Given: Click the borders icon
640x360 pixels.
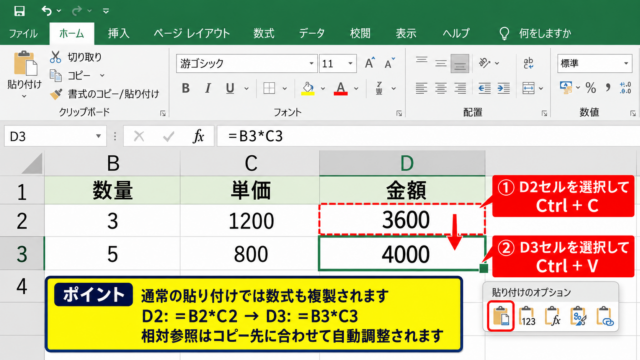Looking at the screenshot, I should 269,88.
